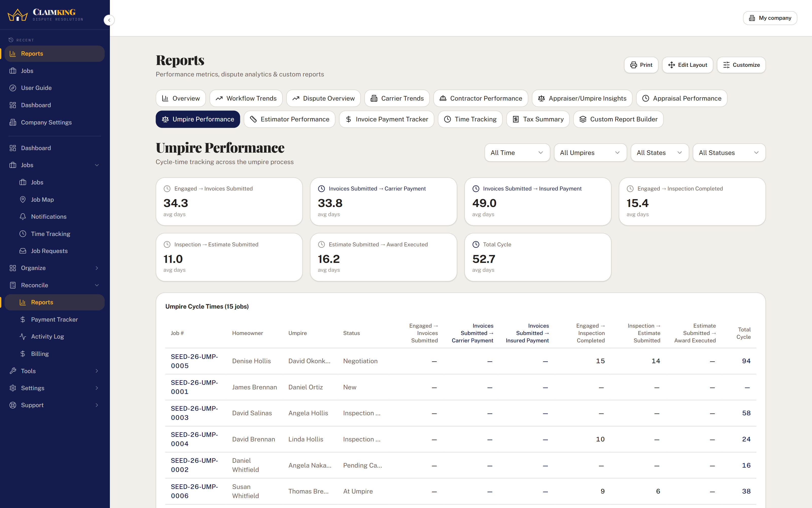The image size is (812, 508).
Task: Collapse the Jobs section chevron in the sidebar
Action: pos(97,165)
